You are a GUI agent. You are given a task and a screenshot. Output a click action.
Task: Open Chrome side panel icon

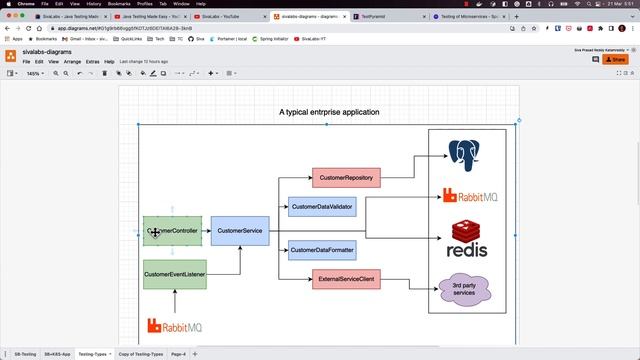(611, 28)
